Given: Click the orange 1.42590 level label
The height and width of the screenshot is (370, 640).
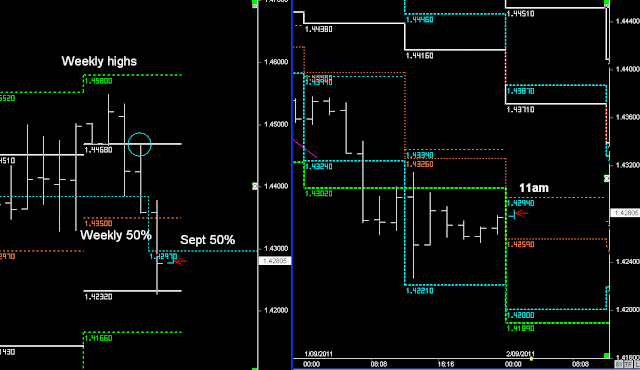Looking at the screenshot, I should [520, 244].
